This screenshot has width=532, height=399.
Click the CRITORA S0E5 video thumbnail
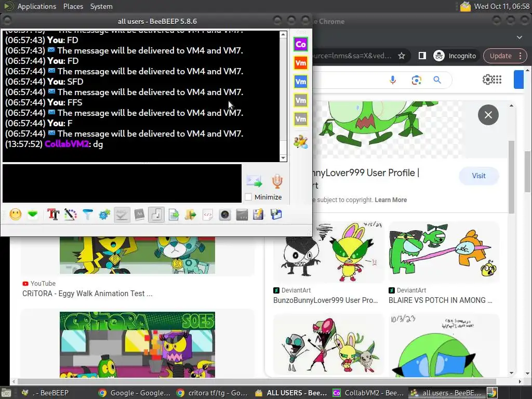[x=137, y=344]
